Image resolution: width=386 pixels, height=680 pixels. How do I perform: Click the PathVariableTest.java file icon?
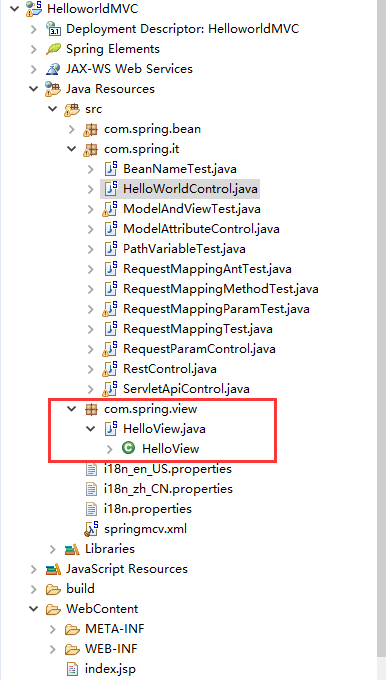click(111, 248)
